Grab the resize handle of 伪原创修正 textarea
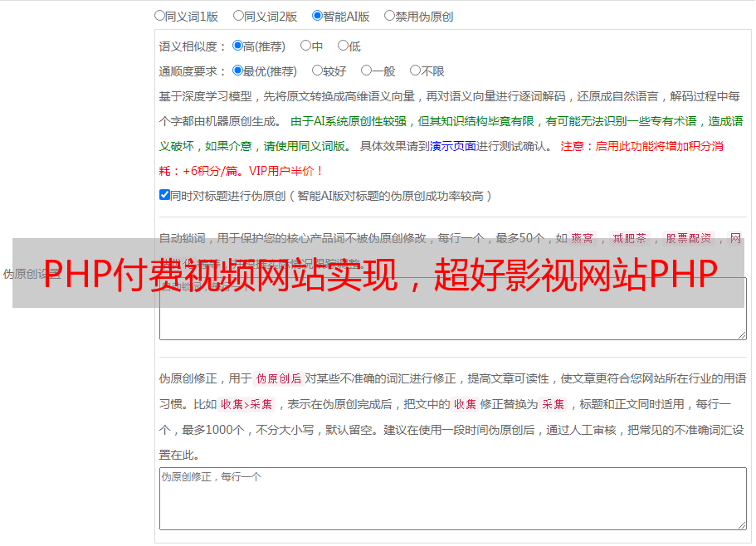Viewport: 756px width, 546px height. coord(742,524)
